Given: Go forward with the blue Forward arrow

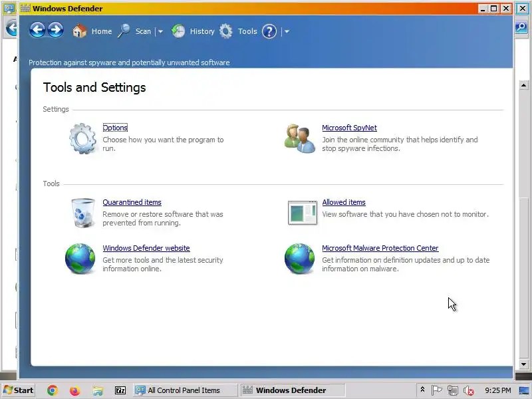Looking at the screenshot, I should click(55, 30).
